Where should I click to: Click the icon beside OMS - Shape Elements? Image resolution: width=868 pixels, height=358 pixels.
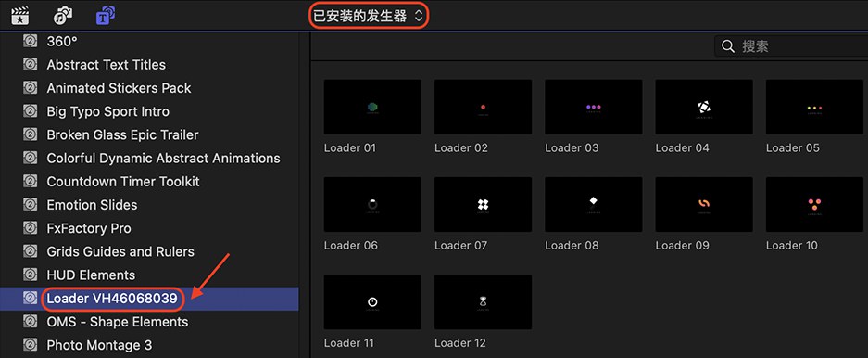30,322
